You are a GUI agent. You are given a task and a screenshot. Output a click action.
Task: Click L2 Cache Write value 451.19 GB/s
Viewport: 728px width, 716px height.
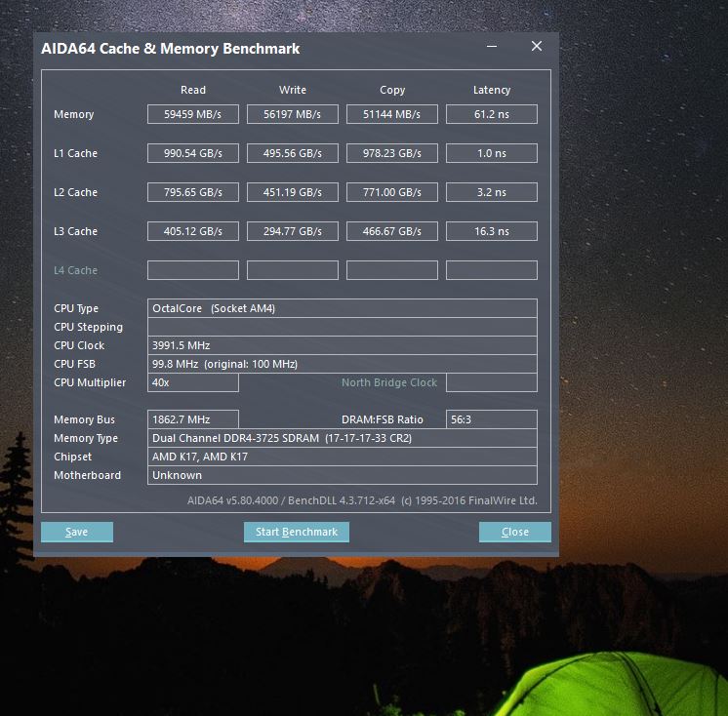293,192
